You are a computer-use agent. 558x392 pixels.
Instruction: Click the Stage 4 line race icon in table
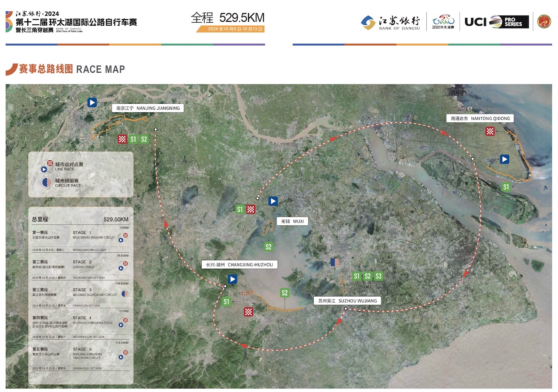point(123,322)
